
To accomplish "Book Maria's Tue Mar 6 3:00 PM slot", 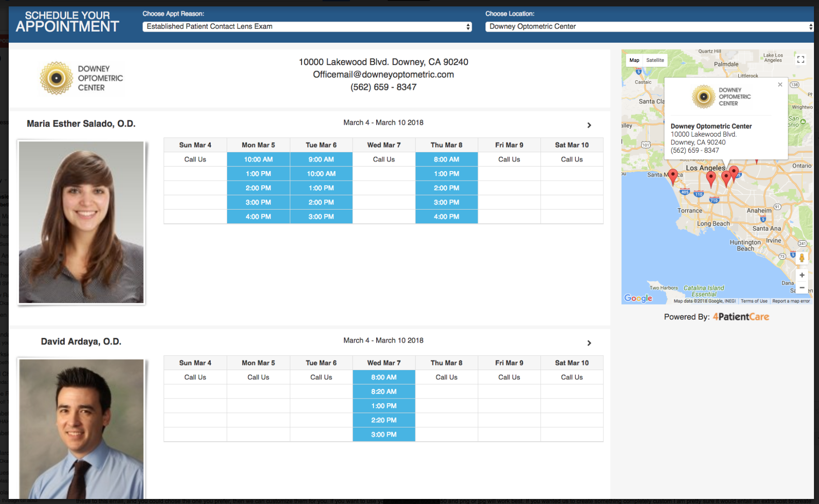I will pyautogui.click(x=321, y=216).
